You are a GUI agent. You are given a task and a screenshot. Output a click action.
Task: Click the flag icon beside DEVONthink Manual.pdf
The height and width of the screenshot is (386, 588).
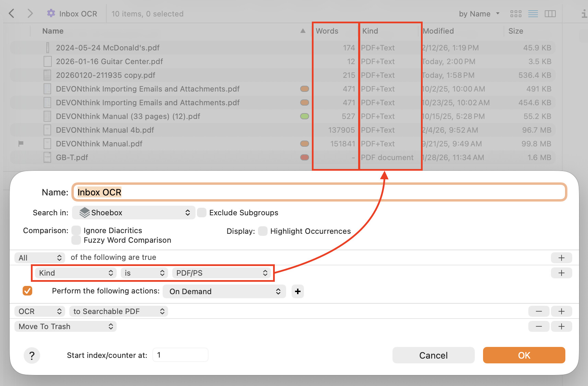coord(21,144)
